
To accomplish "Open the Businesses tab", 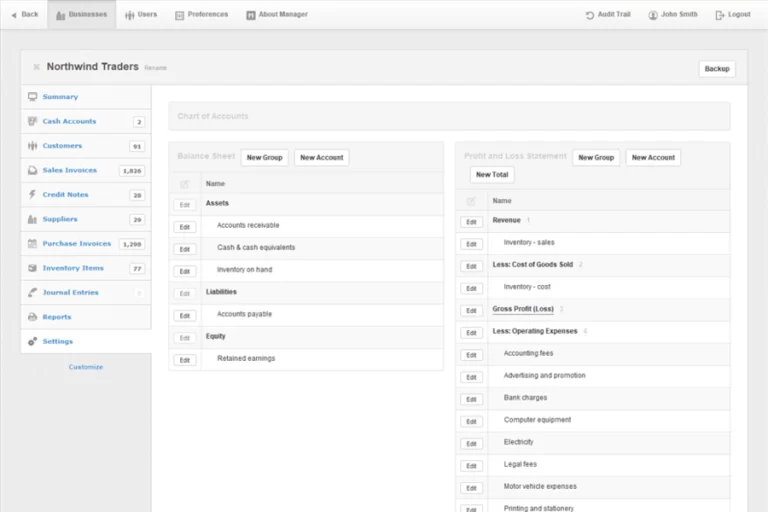I will [x=82, y=15].
